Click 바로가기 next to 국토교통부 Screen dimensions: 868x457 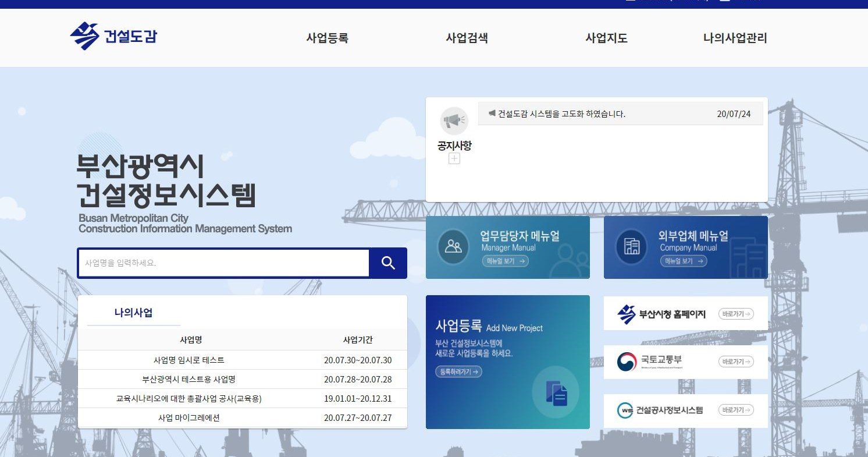(736, 362)
